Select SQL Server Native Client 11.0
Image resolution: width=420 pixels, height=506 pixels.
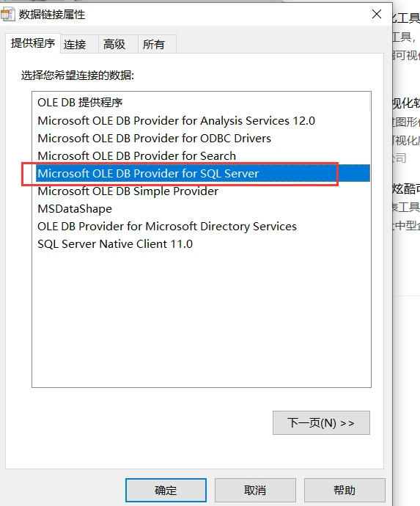tap(115, 244)
